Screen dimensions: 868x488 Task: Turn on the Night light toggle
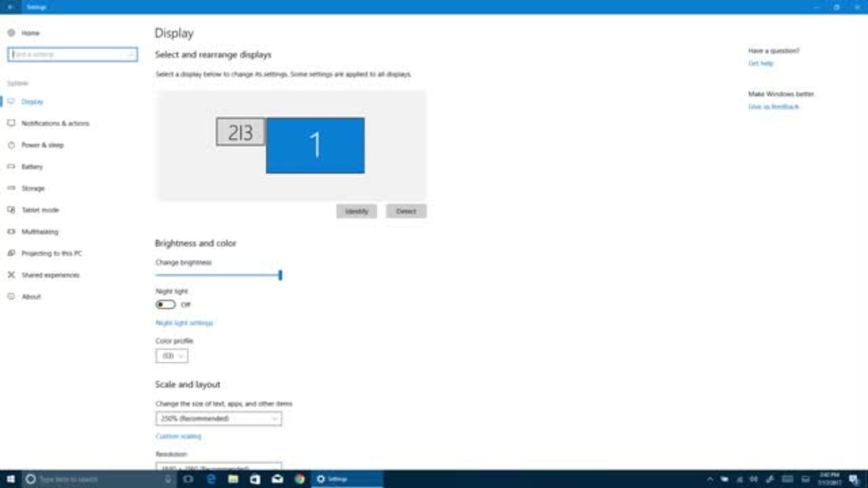click(x=165, y=305)
